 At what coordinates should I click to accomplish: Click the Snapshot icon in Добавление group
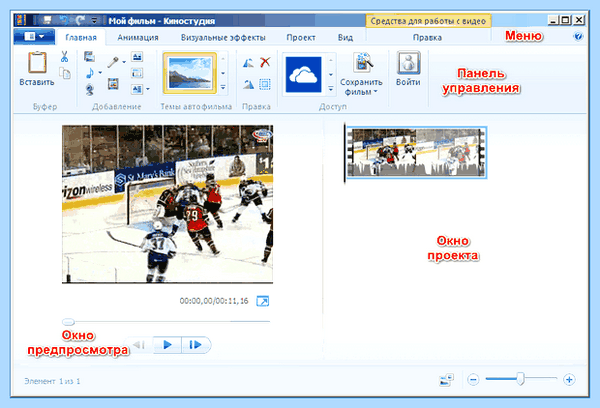pos(113,83)
